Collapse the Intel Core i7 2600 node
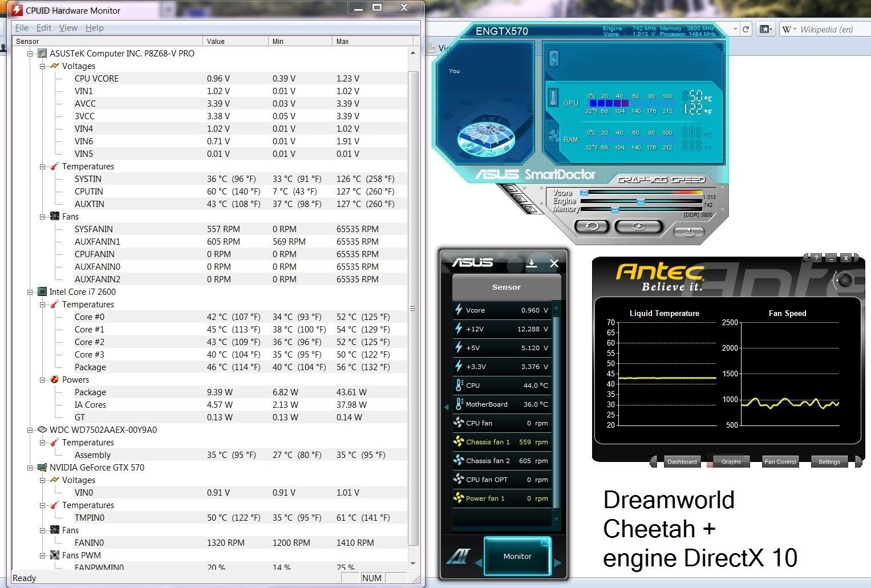This screenshot has height=588, width=871. point(30,292)
